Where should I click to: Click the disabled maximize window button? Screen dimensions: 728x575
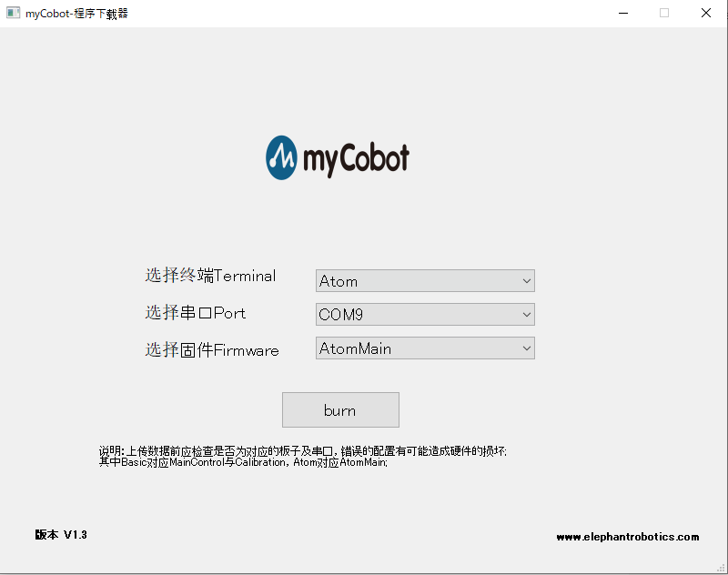coord(664,13)
